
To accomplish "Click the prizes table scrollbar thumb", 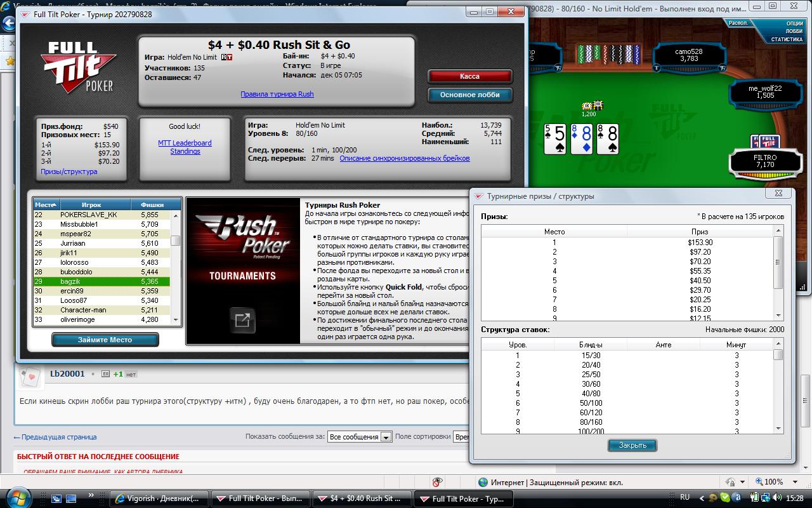I will [x=778, y=264].
